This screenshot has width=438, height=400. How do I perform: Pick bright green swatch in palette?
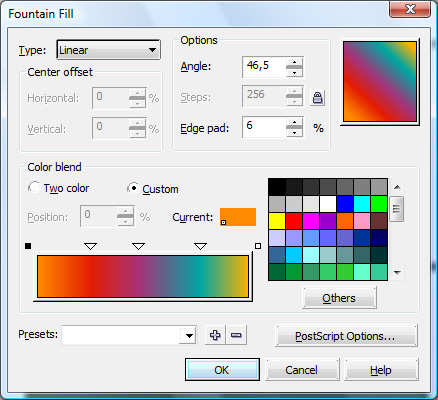[x=379, y=204]
